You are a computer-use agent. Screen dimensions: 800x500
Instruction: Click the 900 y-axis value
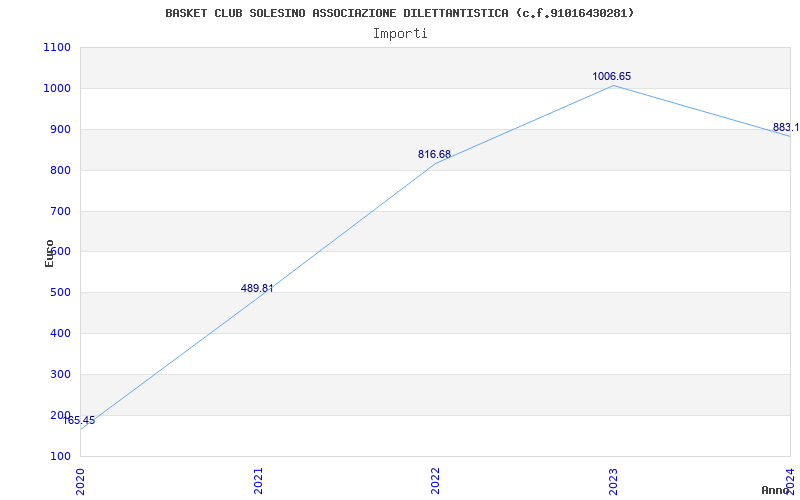pos(60,129)
